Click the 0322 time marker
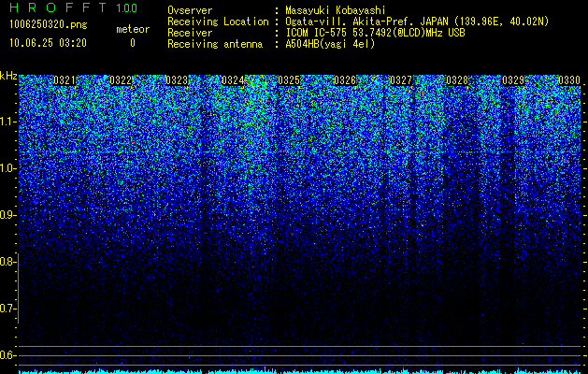 coord(121,80)
